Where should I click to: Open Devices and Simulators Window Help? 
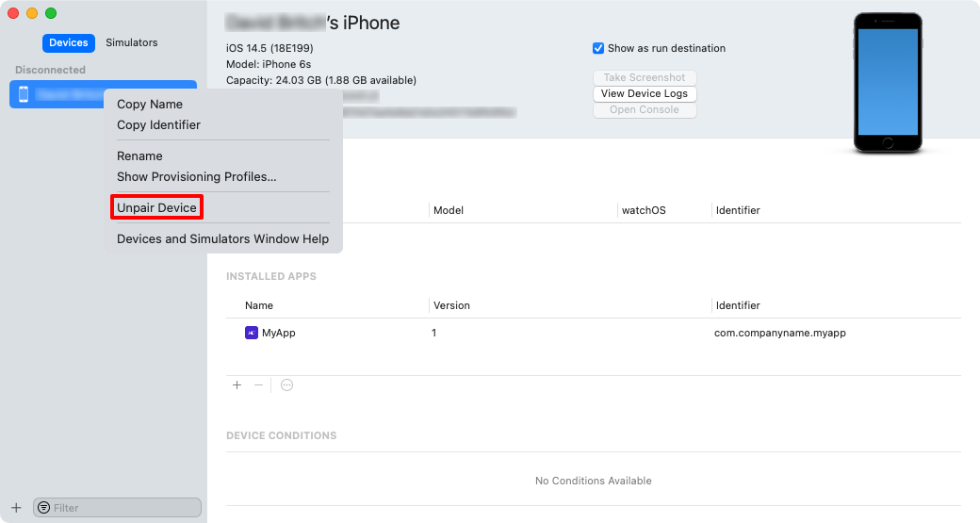(x=222, y=238)
